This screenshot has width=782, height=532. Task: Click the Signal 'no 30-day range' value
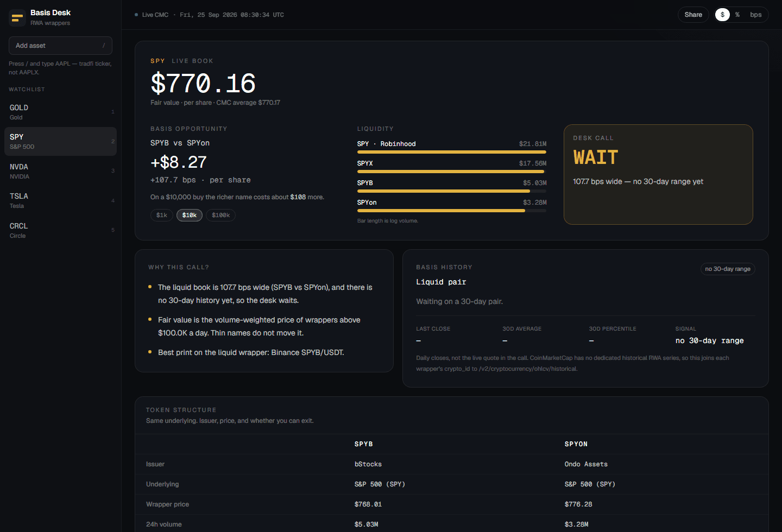click(x=709, y=341)
